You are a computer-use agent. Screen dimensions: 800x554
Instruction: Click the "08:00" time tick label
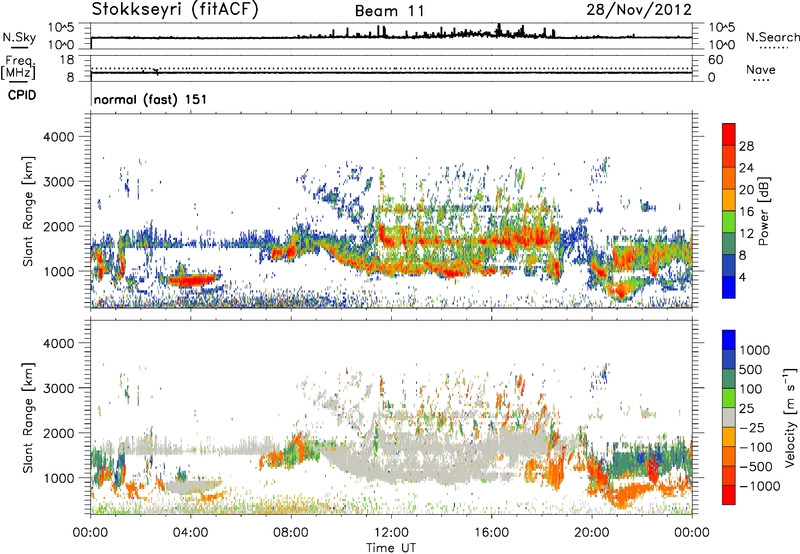[290, 533]
